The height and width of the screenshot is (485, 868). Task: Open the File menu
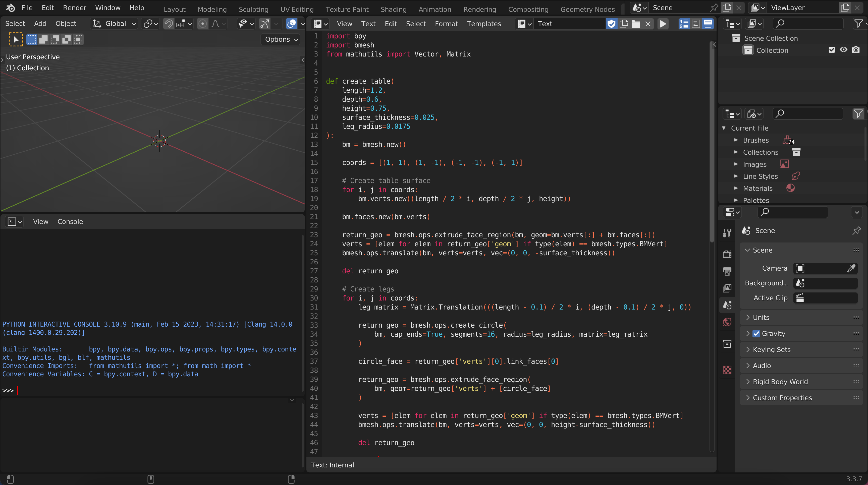[x=27, y=8]
